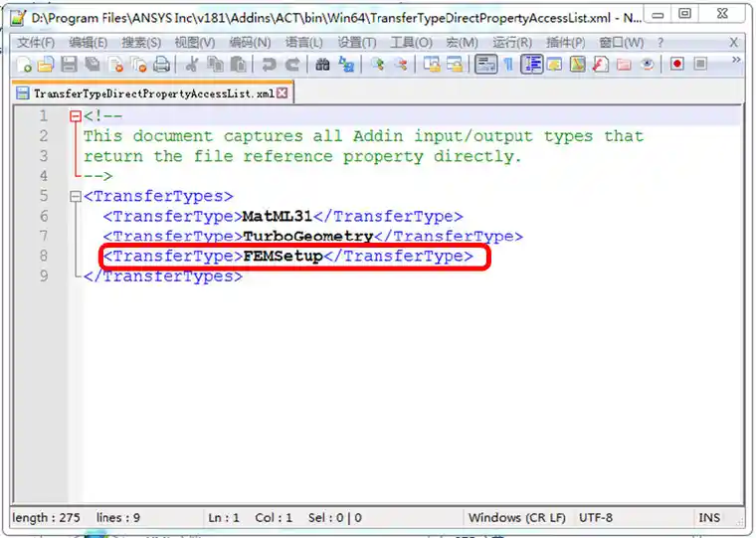The height and width of the screenshot is (538, 756).
Task: Open the 编码(N) menu
Action: [x=250, y=43]
